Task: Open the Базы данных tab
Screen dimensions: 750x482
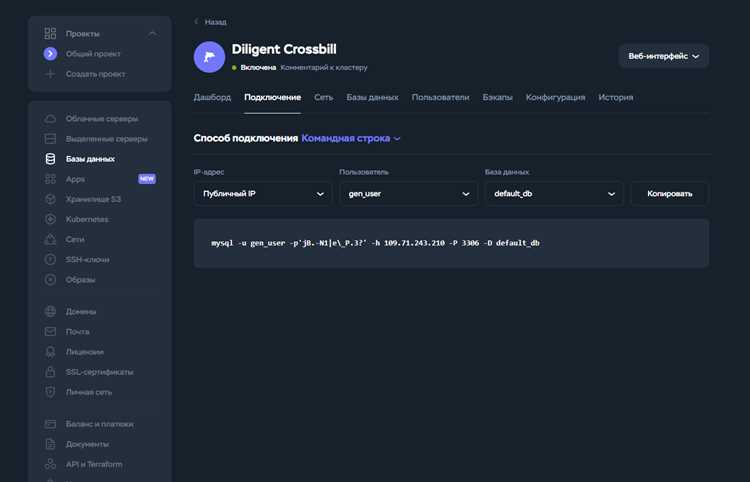Action: click(372, 97)
